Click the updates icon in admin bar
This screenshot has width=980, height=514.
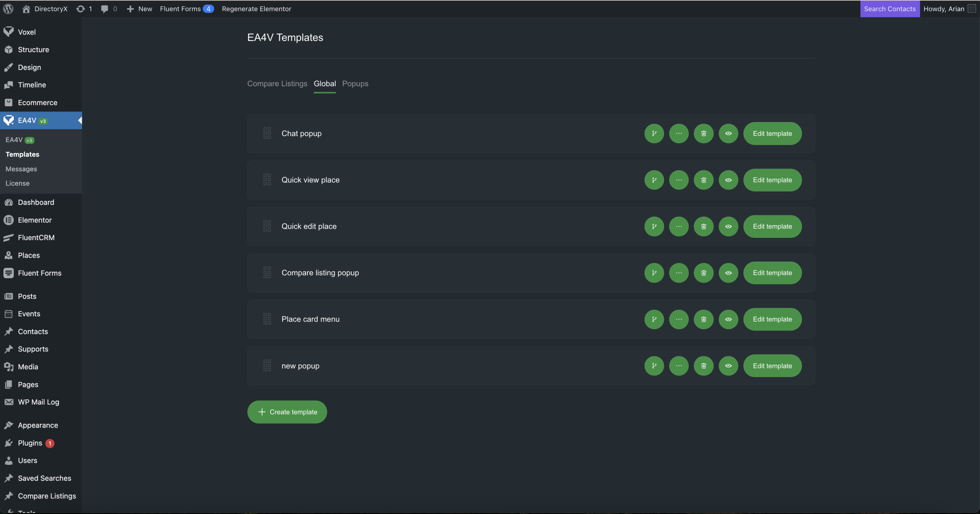(x=81, y=9)
